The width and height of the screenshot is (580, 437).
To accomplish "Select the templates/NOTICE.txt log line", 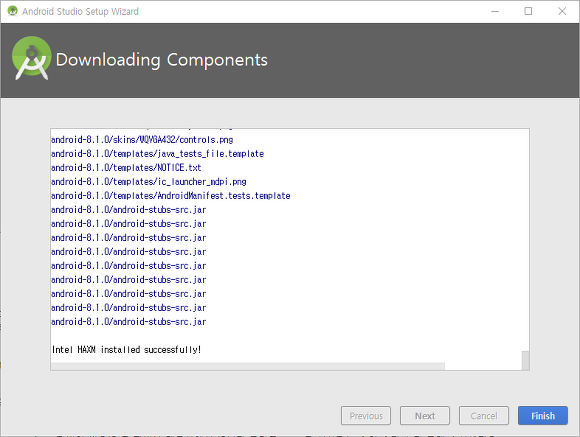I will pyautogui.click(x=126, y=168).
